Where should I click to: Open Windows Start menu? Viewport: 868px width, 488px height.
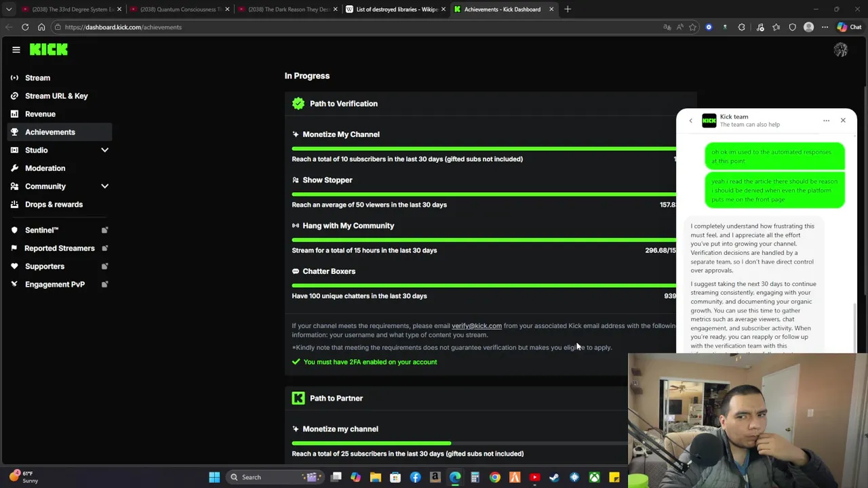[214, 477]
